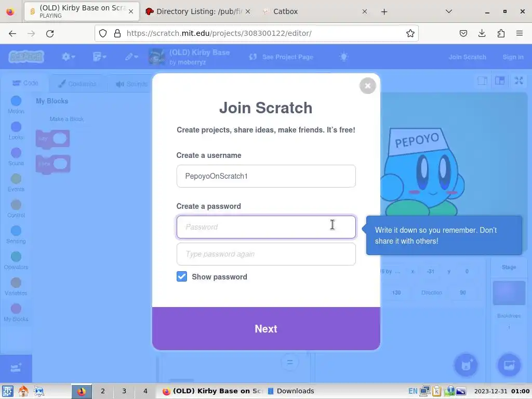This screenshot has height=399, width=532.
Task: Open the Scratch settings gear menu
Action: (68, 57)
